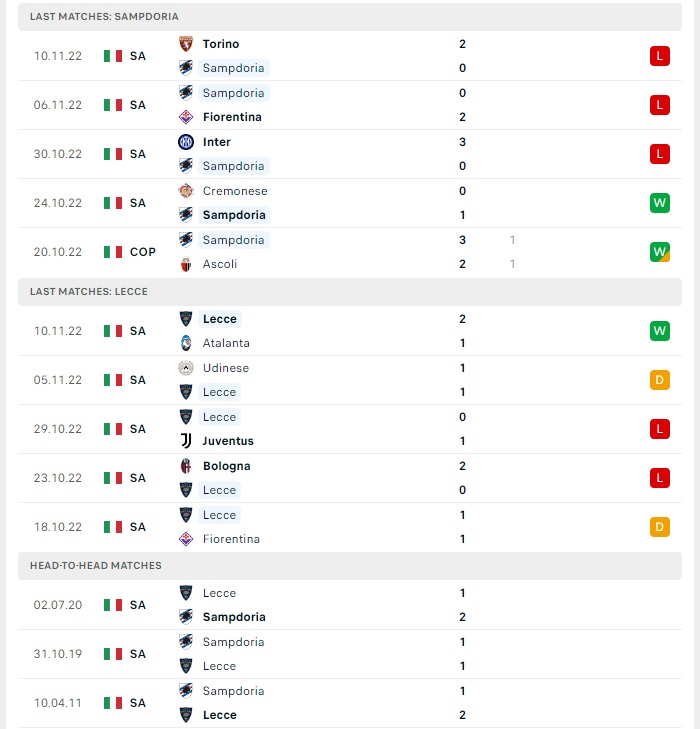Open the 10.04.11 Sampdoria vs Lecce row

tap(350, 703)
